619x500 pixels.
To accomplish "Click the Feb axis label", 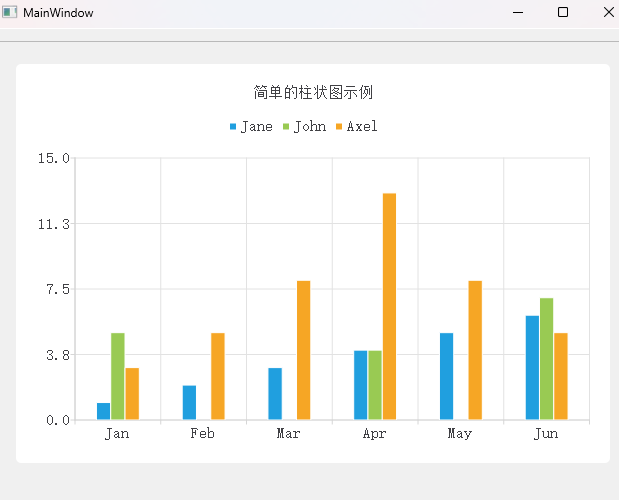I will coord(203,433).
